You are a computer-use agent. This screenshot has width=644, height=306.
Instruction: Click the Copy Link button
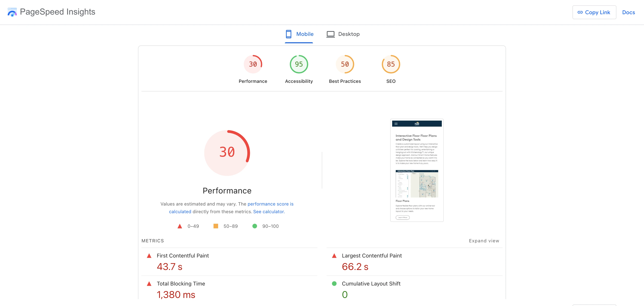594,12
